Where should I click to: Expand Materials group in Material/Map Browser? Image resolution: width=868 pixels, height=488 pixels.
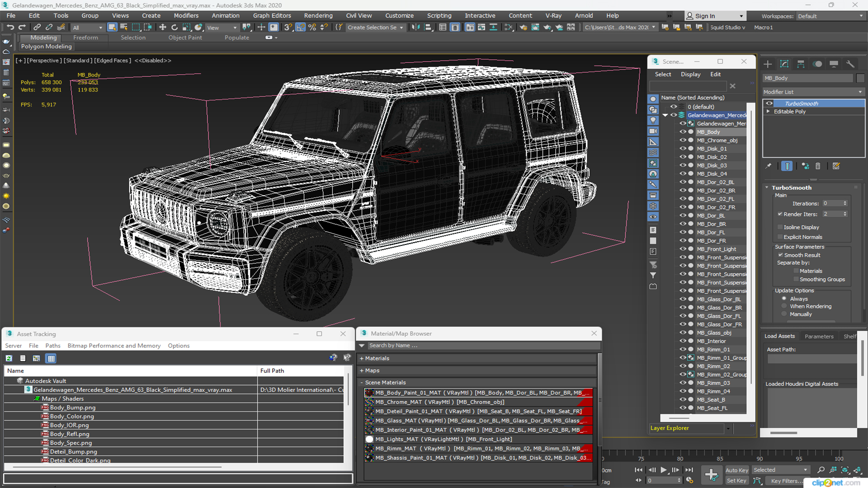pyautogui.click(x=362, y=358)
